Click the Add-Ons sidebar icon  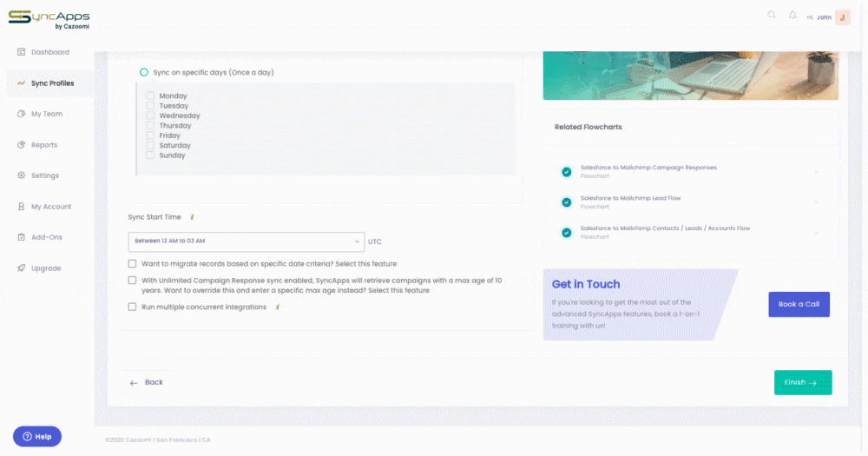pyautogui.click(x=21, y=237)
